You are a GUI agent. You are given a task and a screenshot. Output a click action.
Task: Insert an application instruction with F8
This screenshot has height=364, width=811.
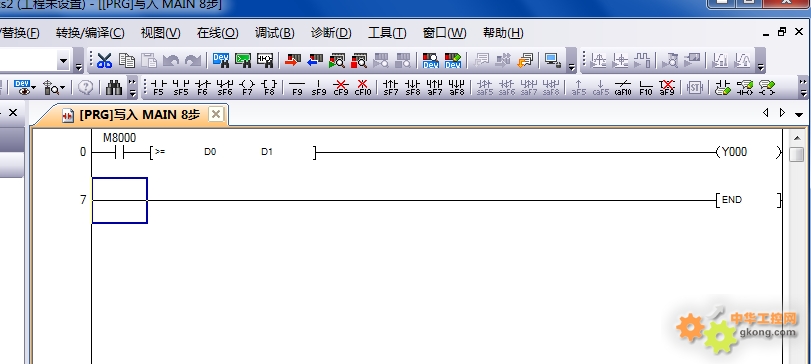click(x=269, y=87)
